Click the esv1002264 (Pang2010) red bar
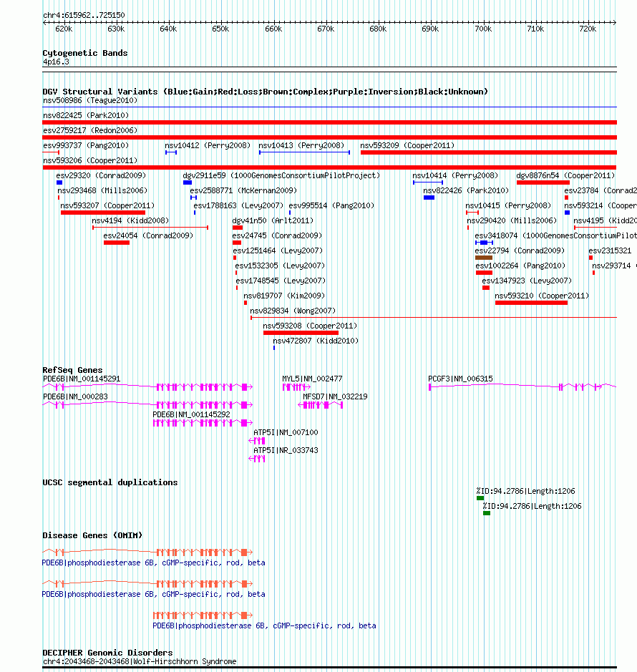This screenshot has width=637, height=672. click(x=484, y=273)
